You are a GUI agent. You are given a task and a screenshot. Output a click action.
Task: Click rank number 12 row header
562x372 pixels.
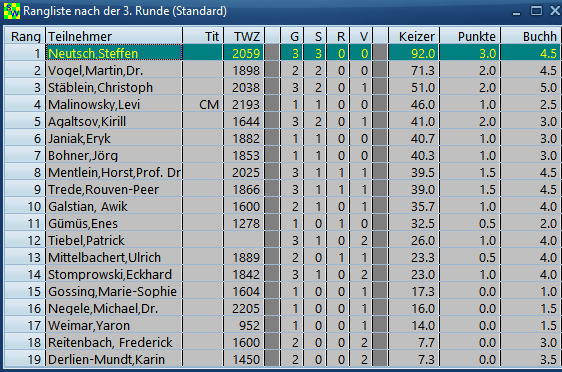[25, 240]
